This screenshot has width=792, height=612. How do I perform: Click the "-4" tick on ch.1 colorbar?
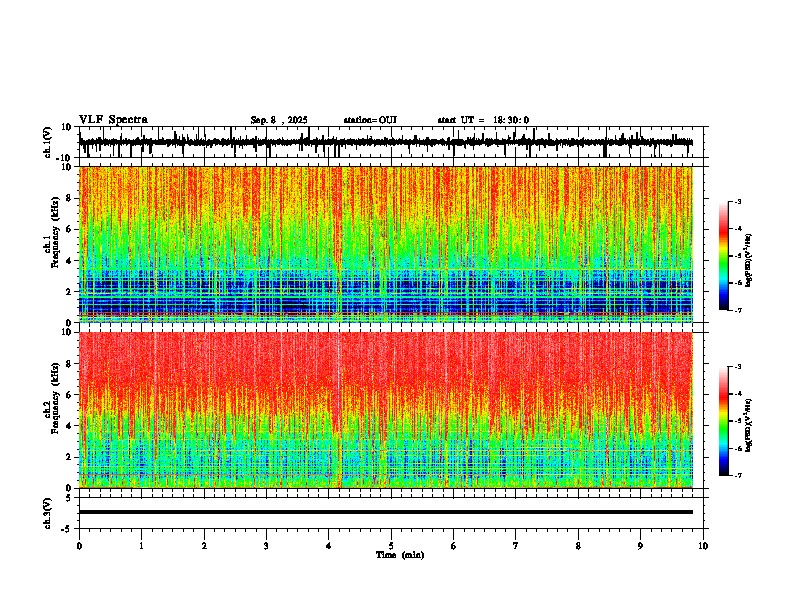click(x=738, y=229)
